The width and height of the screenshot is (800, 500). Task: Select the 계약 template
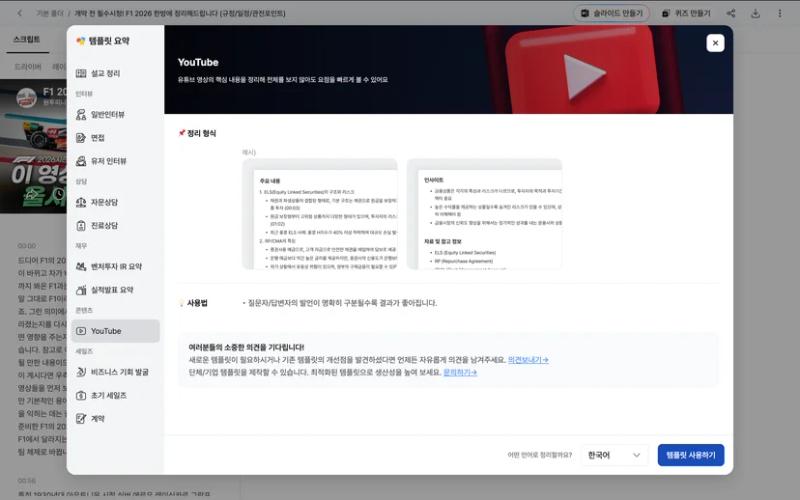(115, 419)
